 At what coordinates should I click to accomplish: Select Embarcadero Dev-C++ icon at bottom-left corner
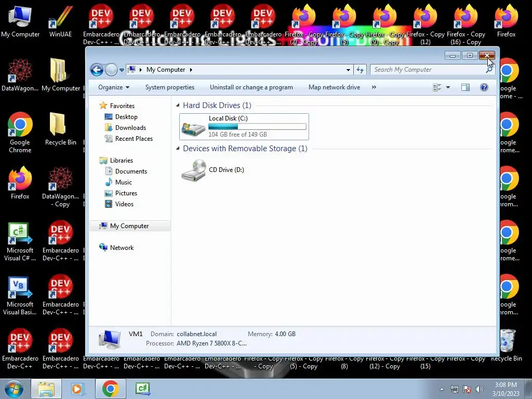[20, 350]
